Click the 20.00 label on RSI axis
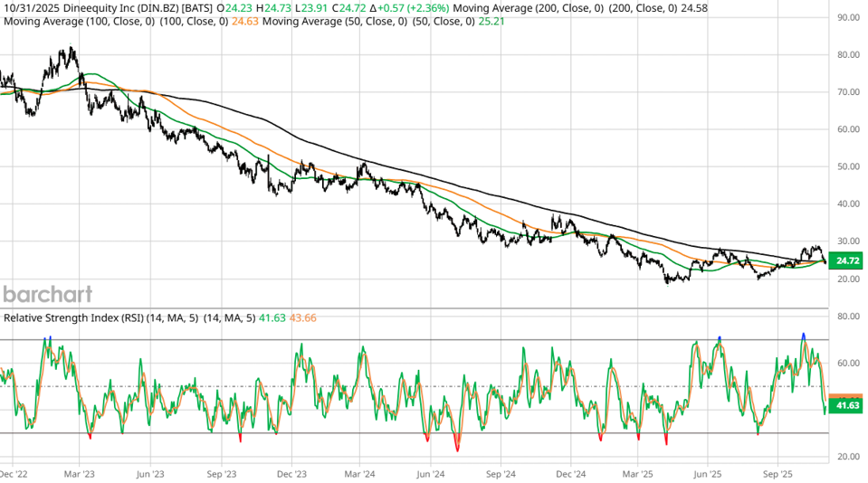The height and width of the screenshot is (483, 868). 847,457
